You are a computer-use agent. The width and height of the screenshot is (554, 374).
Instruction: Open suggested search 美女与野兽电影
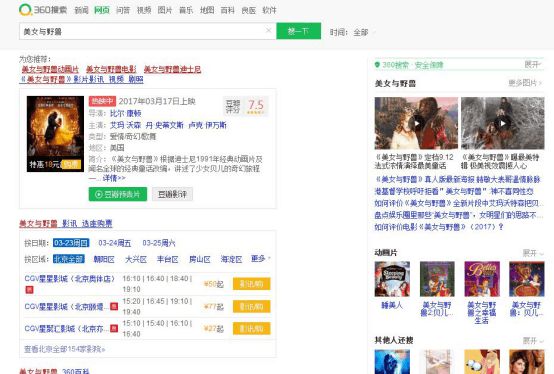(111, 69)
